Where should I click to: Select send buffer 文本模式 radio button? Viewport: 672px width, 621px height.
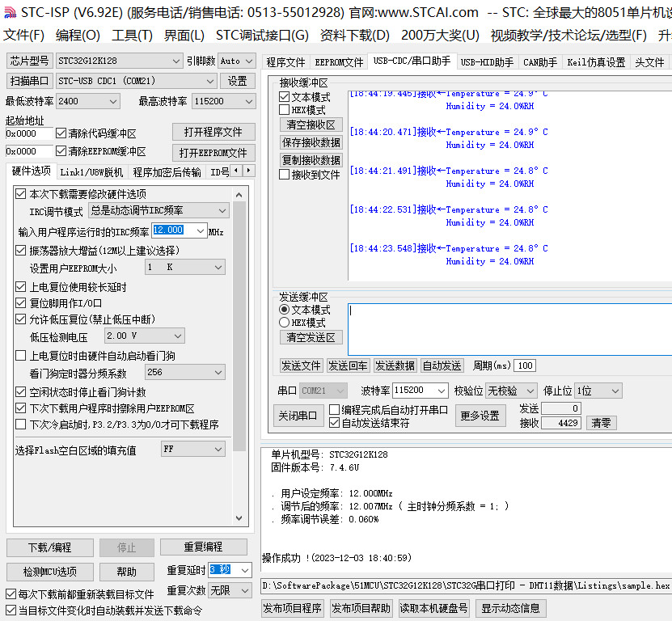(284, 310)
